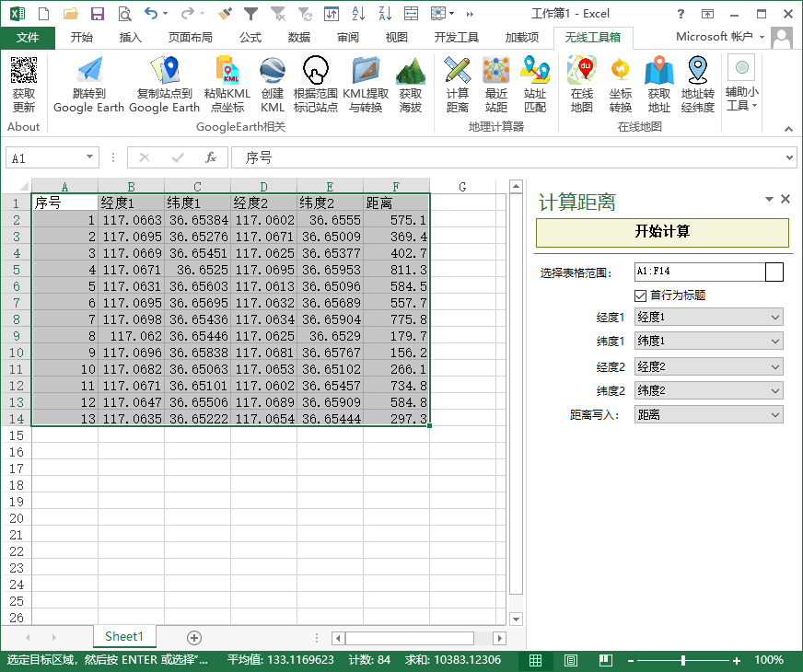Image resolution: width=803 pixels, height=672 pixels.
Task: Select column G header
Action: (462, 186)
